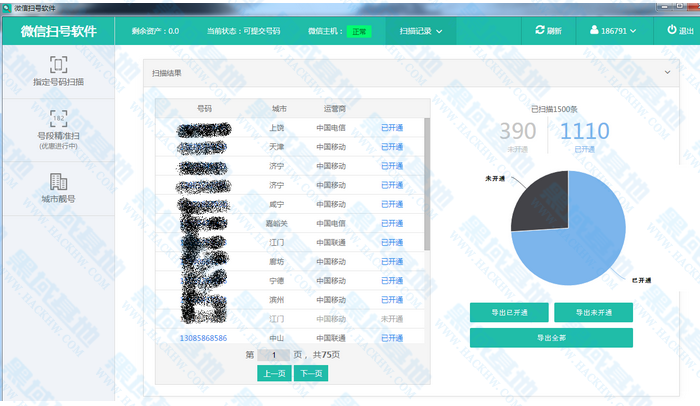Click 已开通 in the 天津 row
The image size is (700, 406).
pyautogui.click(x=392, y=147)
